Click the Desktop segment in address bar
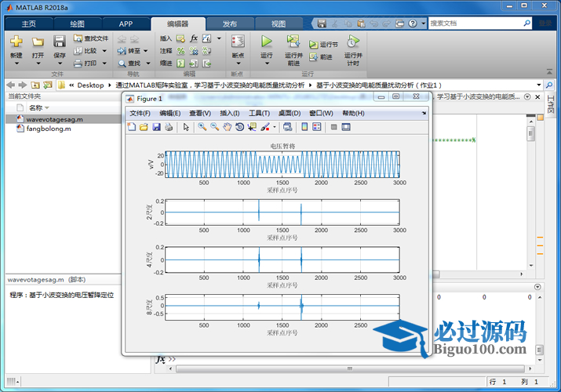This screenshot has width=561, height=392. [x=90, y=85]
